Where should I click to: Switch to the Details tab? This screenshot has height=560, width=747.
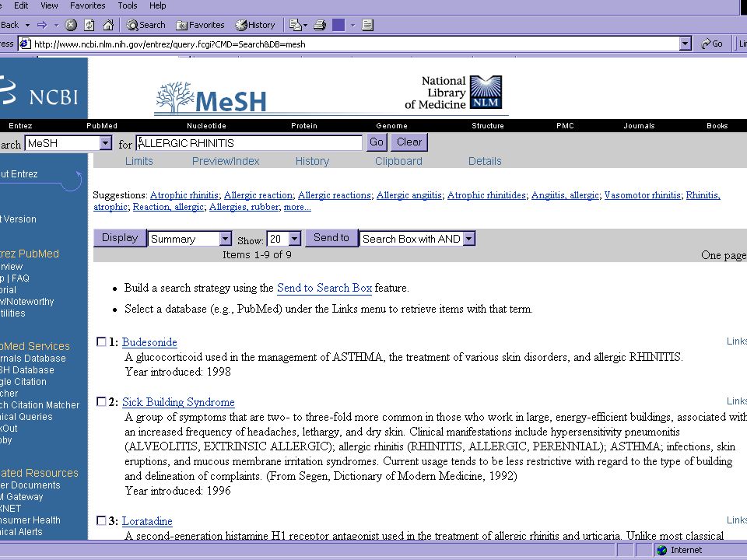pyautogui.click(x=485, y=161)
